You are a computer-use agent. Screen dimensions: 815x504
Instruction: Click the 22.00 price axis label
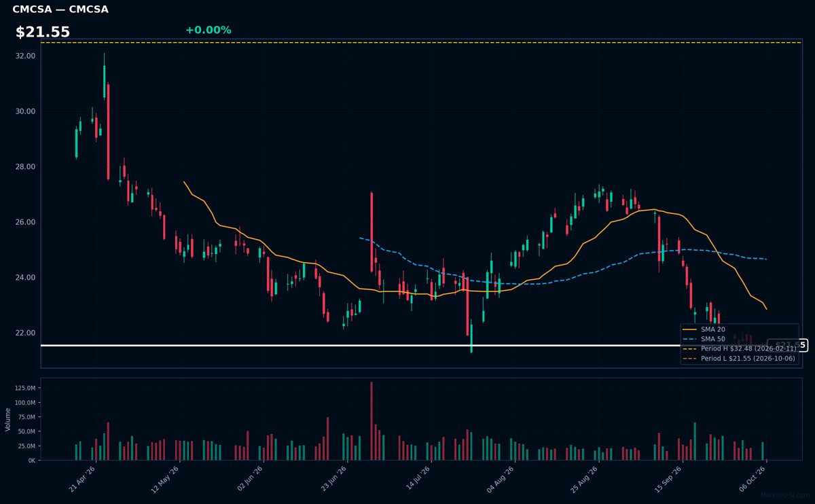pyautogui.click(x=26, y=333)
